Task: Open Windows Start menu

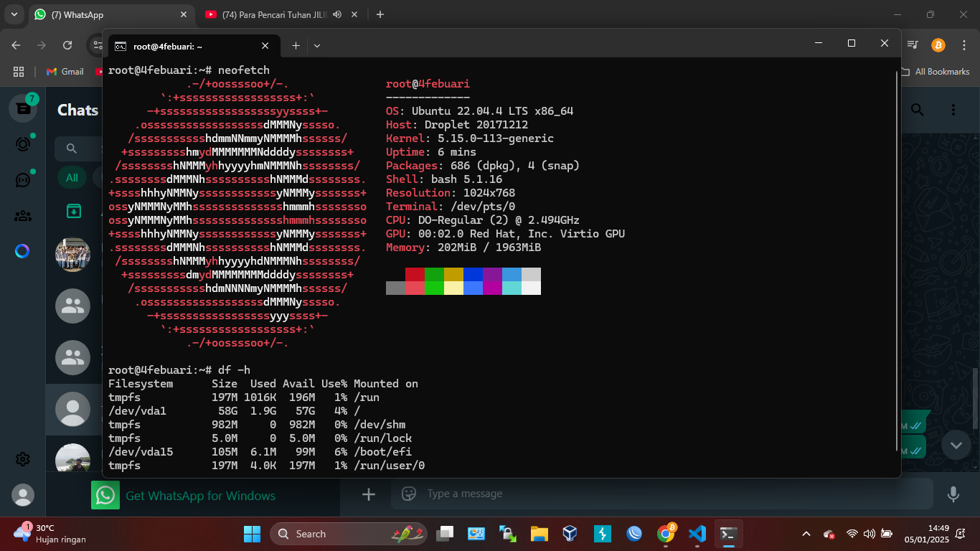Action: tap(252, 534)
